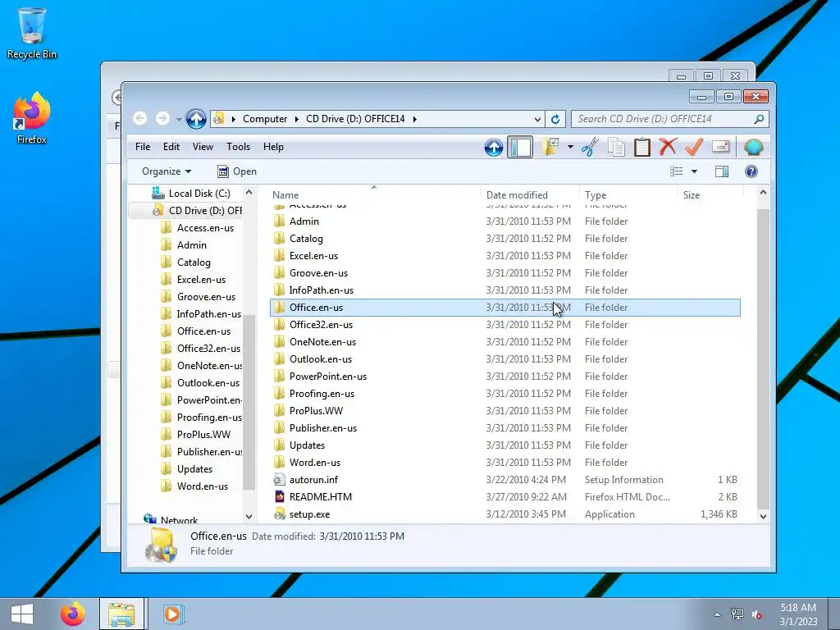
Task: Open the Edit menu
Action: [171, 147]
